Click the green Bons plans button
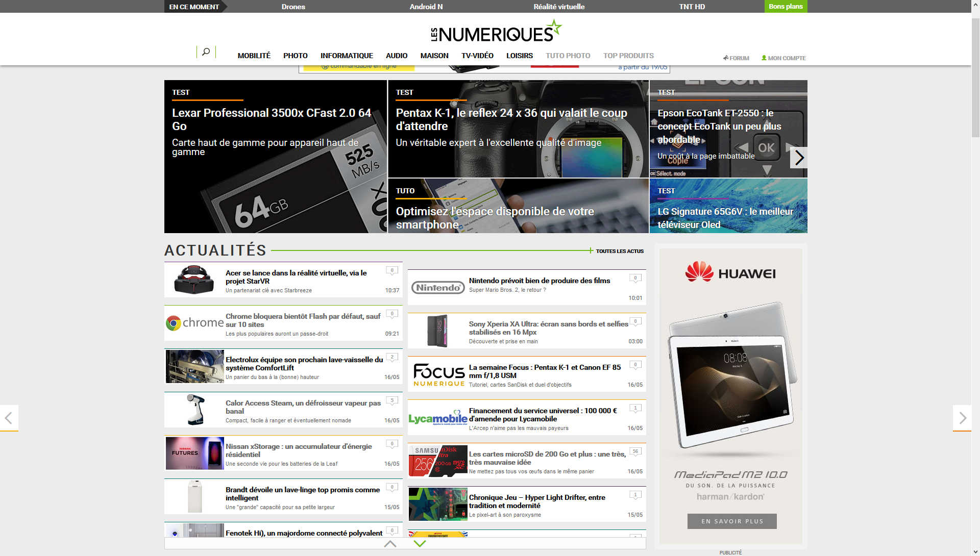 pyautogui.click(x=786, y=6)
